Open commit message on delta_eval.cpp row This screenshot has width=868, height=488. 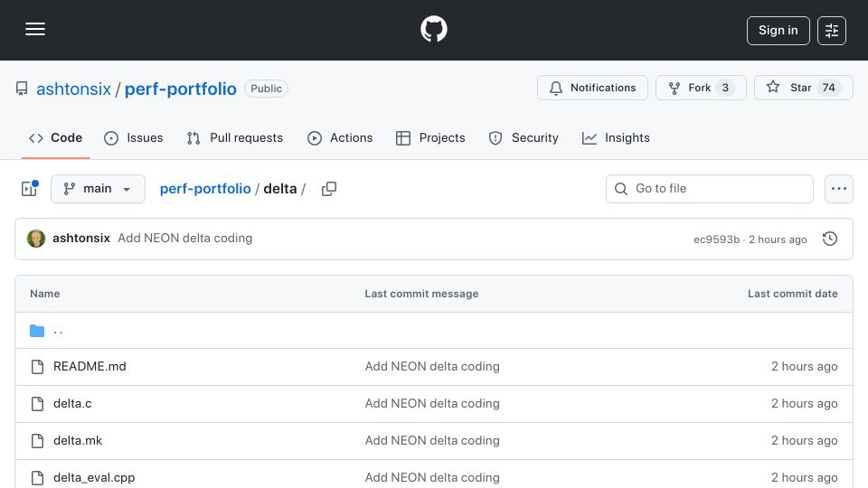432,477
